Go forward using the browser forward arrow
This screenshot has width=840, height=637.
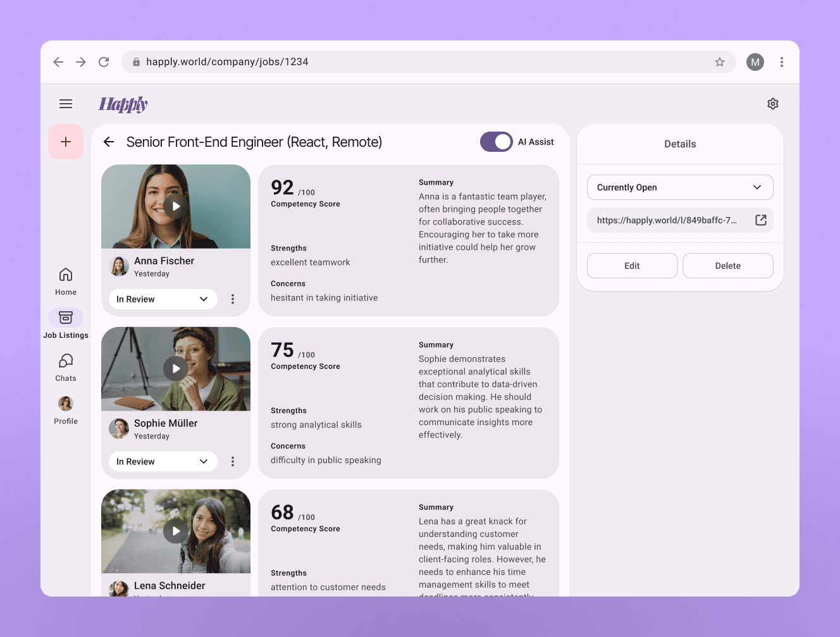point(81,62)
